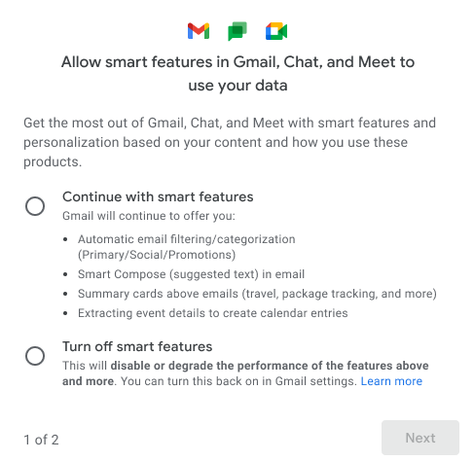This screenshot has width=474, height=461.
Task: Click "You can turn this back on" sentence
Action: point(239,381)
